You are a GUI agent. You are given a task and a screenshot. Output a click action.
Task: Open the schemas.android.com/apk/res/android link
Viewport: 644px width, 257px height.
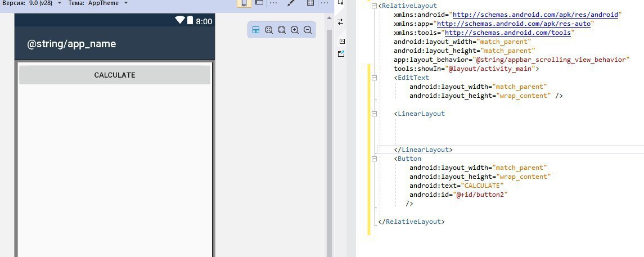[x=535, y=15]
